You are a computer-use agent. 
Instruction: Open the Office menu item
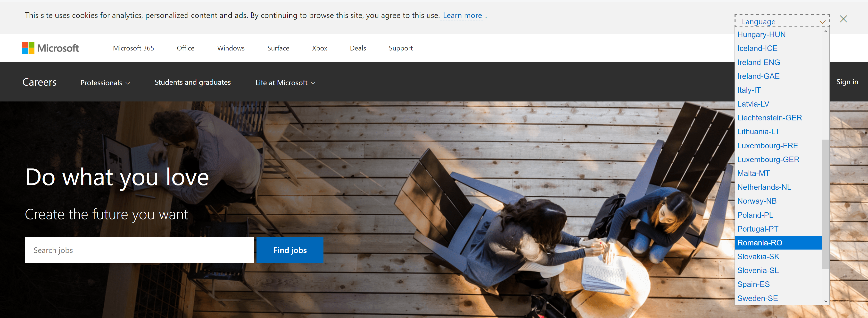pyautogui.click(x=186, y=48)
